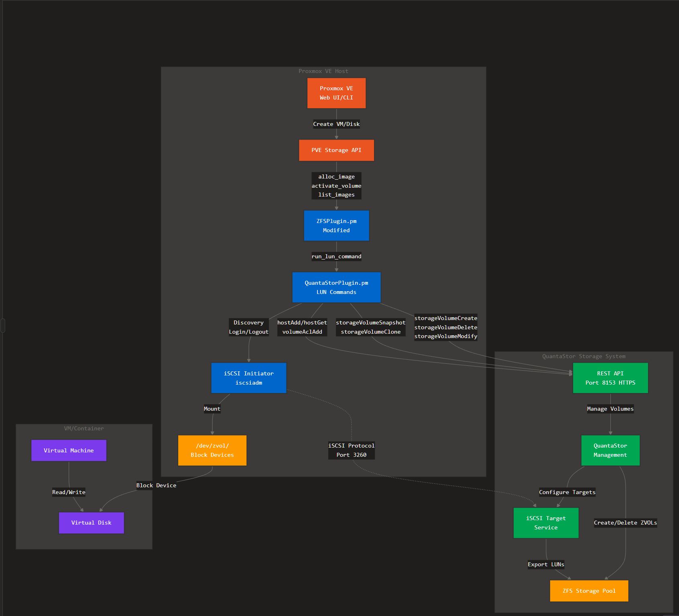Select the Virtual Disk node
Viewport: 679px width, 616px height.
(91, 523)
